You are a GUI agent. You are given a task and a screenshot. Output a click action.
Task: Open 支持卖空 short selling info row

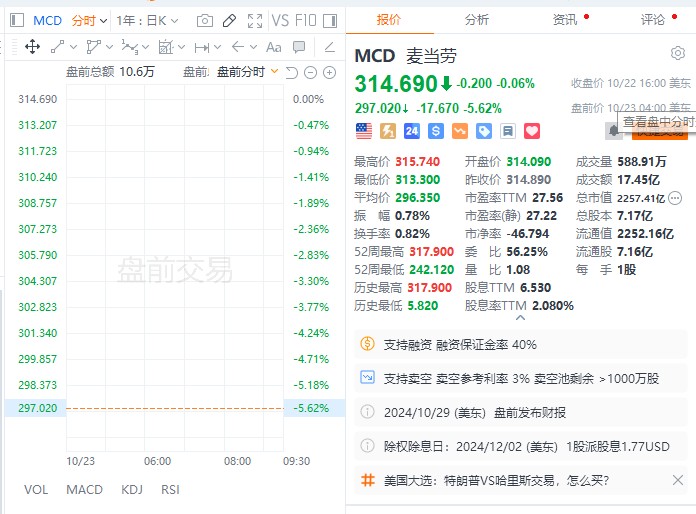[x=521, y=378]
